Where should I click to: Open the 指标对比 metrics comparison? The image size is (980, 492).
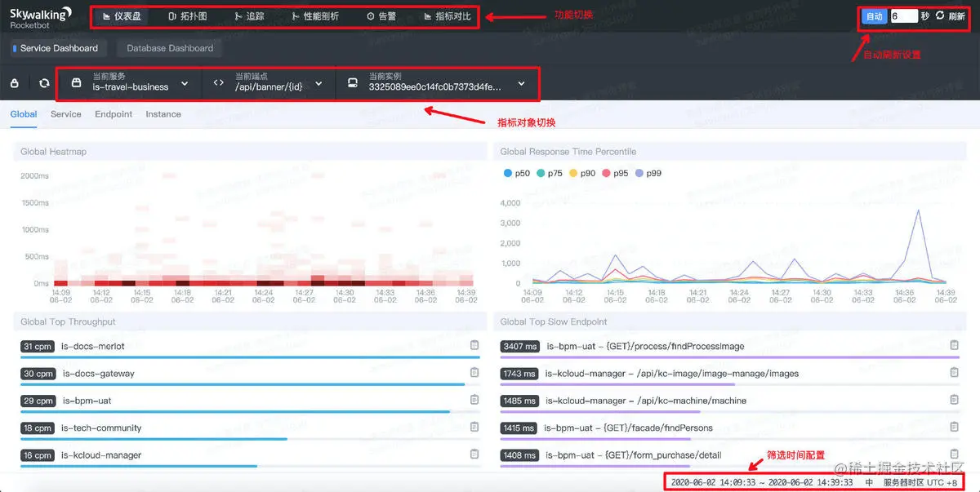click(448, 16)
